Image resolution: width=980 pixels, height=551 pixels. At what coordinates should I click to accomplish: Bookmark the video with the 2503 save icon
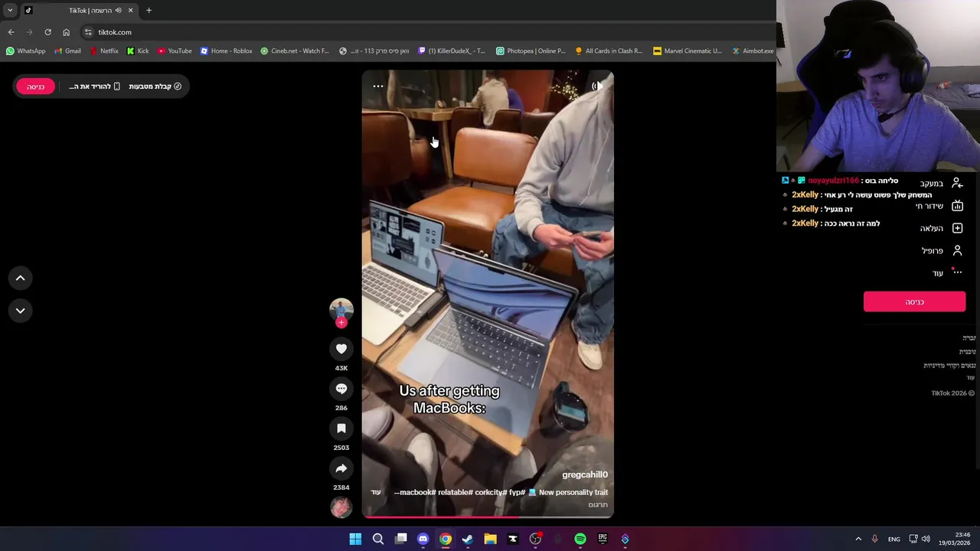(341, 429)
